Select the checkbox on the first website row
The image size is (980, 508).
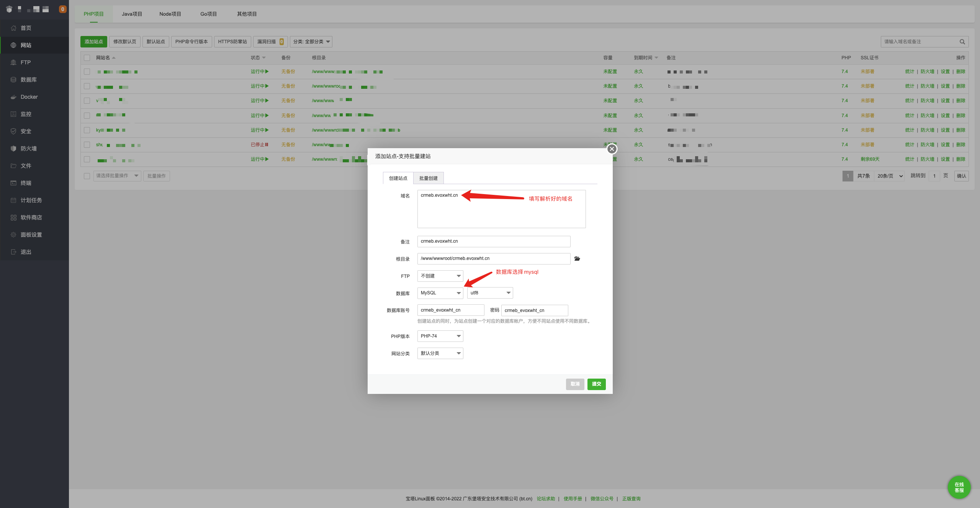(x=87, y=71)
